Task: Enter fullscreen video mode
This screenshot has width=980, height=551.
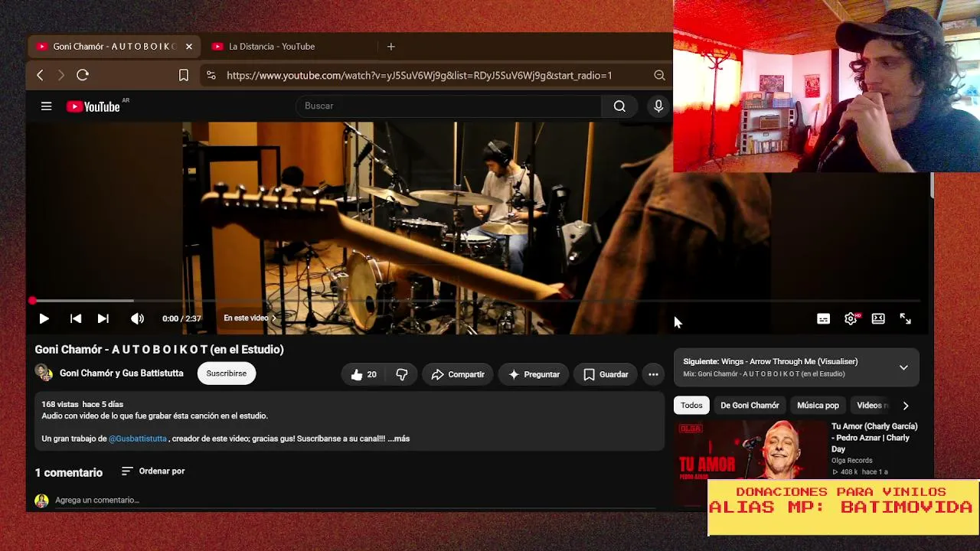Action: [x=906, y=319]
